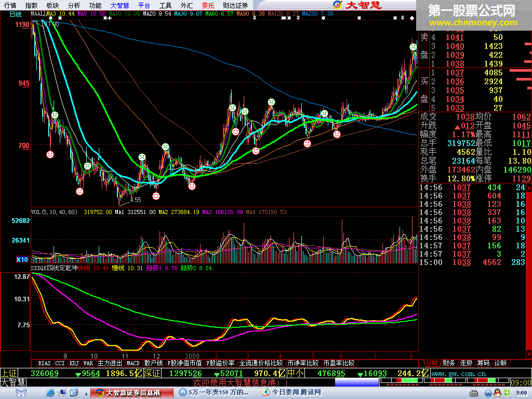The image size is (532, 399).
Task: Click the SXDQK四线定乾坤 indicator name
Action: 54,268
